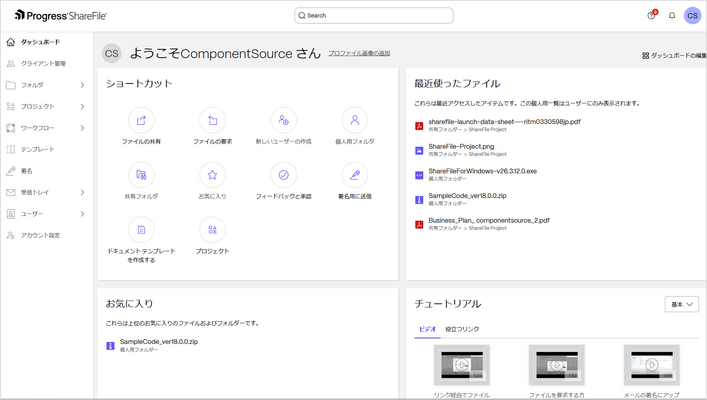Screen dimensions: 707x400
Task: Expand the フォルダ sidebar chevron
Action: pyautogui.click(x=82, y=85)
